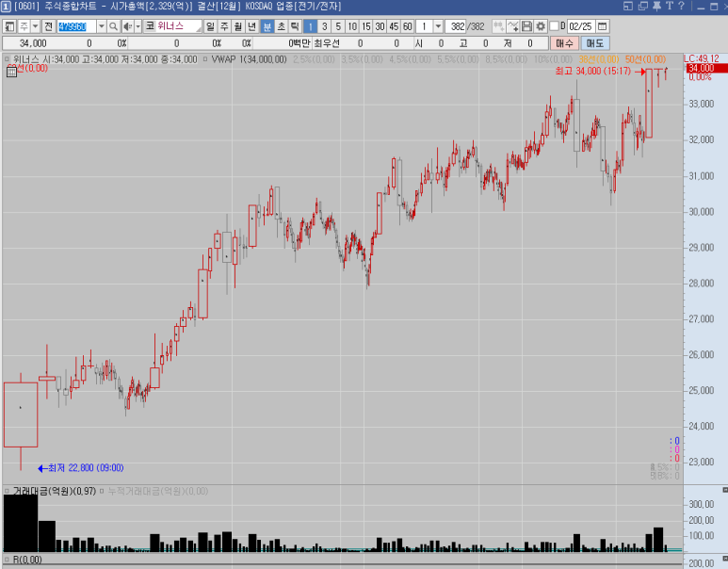
Task: Click the screen number 1 icon in title bar
Action: pyautogui.click(x=6, y=7)
